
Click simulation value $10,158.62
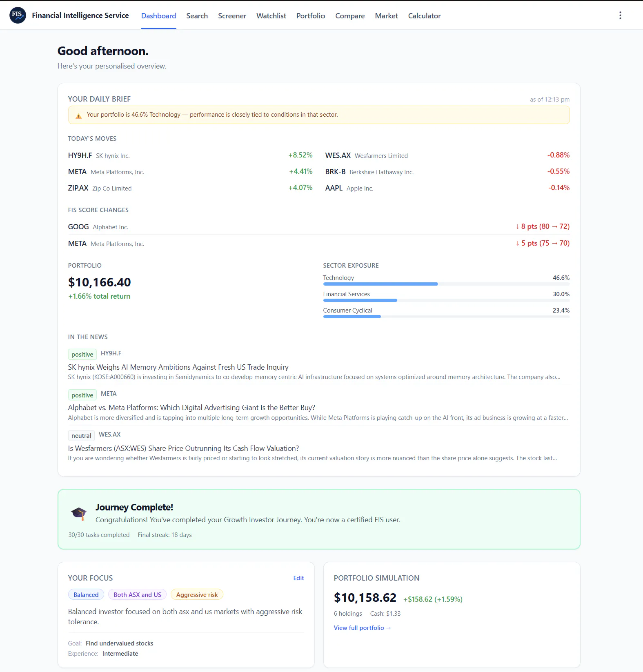click(x=365, y=598)
